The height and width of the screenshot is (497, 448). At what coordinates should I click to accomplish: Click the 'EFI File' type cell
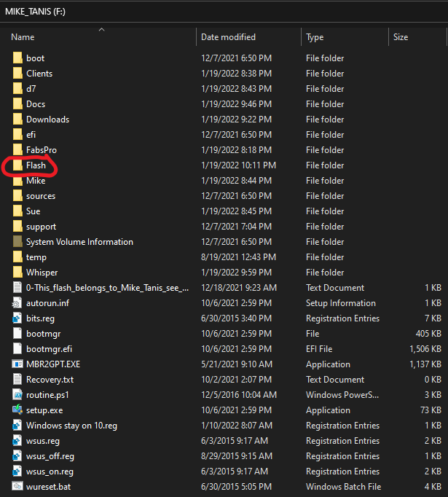pyautogui.click(x=319, y=349)
